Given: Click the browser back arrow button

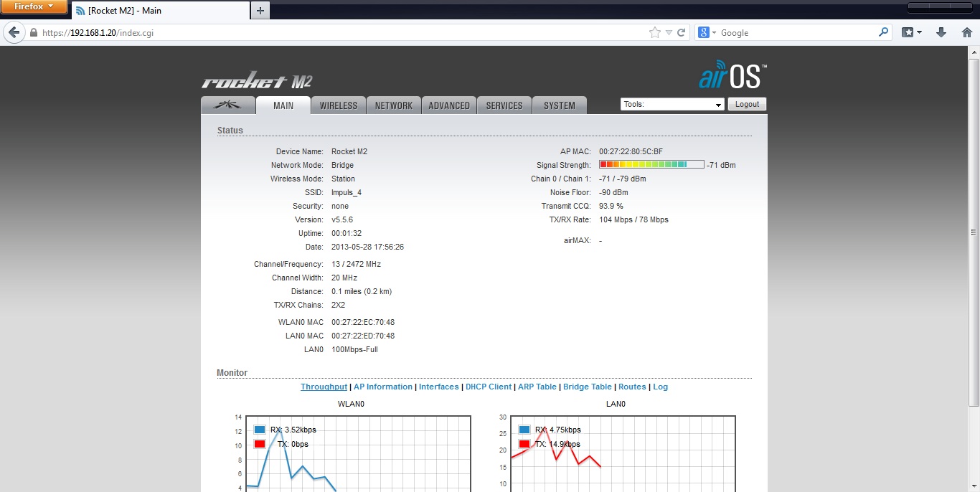Looking at the screenshot, I should 14,32.
